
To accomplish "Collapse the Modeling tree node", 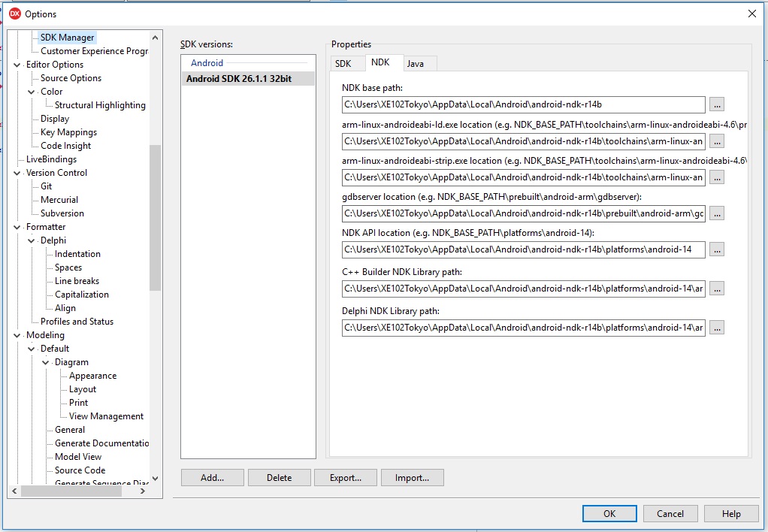I will [x=17, y=335].
